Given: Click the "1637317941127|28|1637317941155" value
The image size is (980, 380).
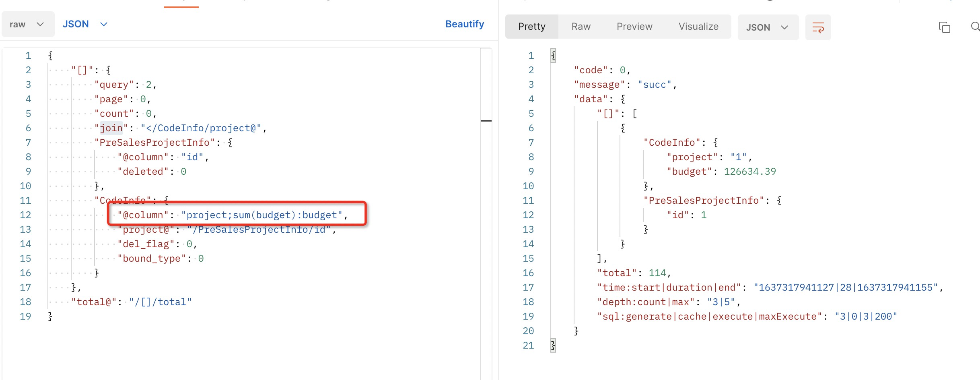Looking at the screenshot, I should tap(846, 287).
